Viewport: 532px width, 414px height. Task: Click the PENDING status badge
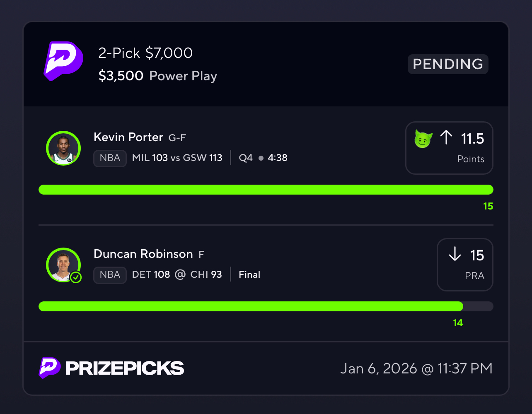point(448,64)
